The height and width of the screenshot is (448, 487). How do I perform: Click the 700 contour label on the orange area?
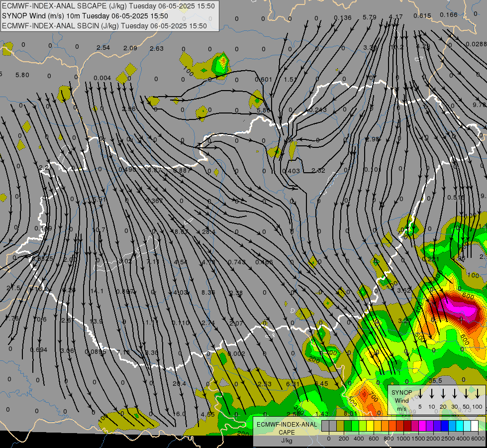[x=373, y=398]
